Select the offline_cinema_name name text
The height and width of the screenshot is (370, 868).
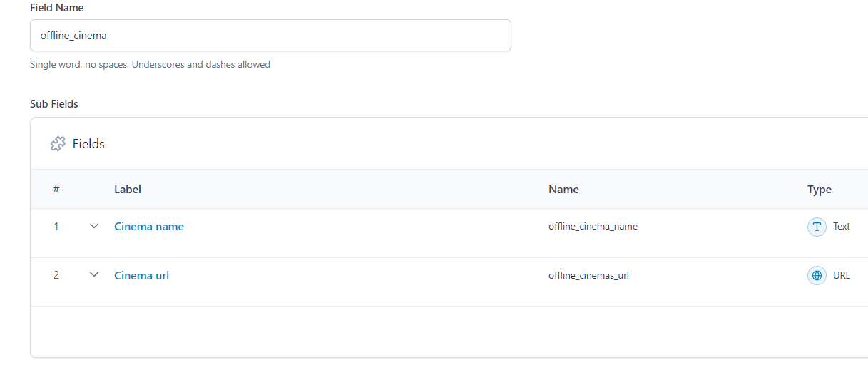click(593, 227)
